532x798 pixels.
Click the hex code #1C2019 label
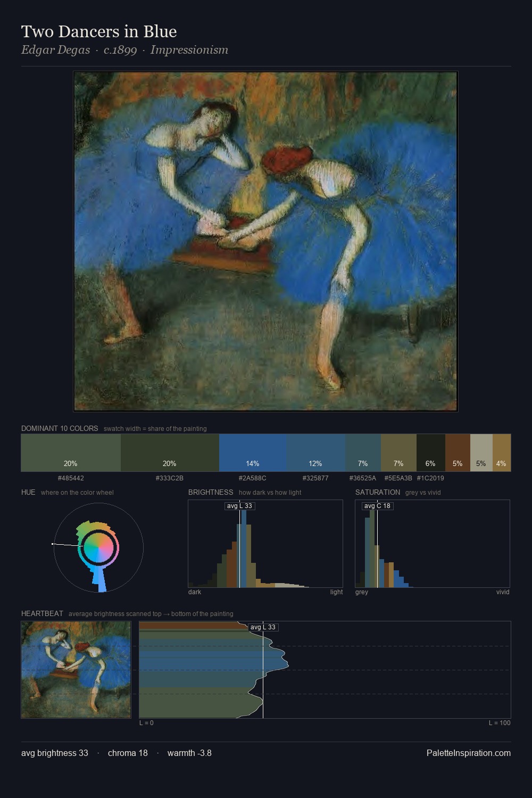[x=430, y=478]
